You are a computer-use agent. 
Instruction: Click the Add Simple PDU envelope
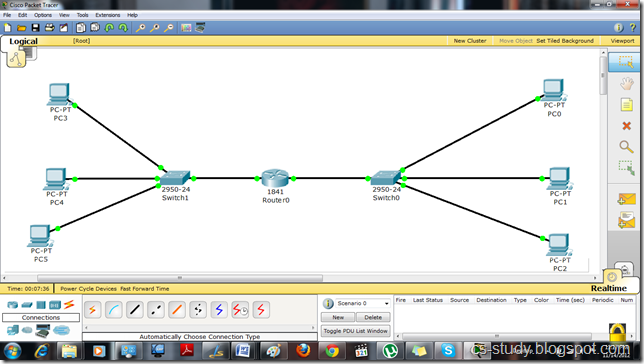coord(626,199)
